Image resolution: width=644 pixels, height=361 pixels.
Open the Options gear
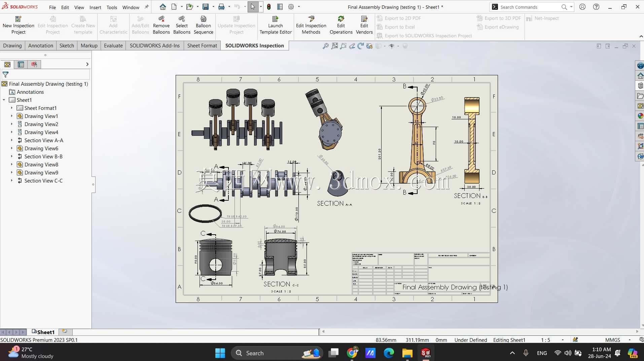(x=291, y=7)
